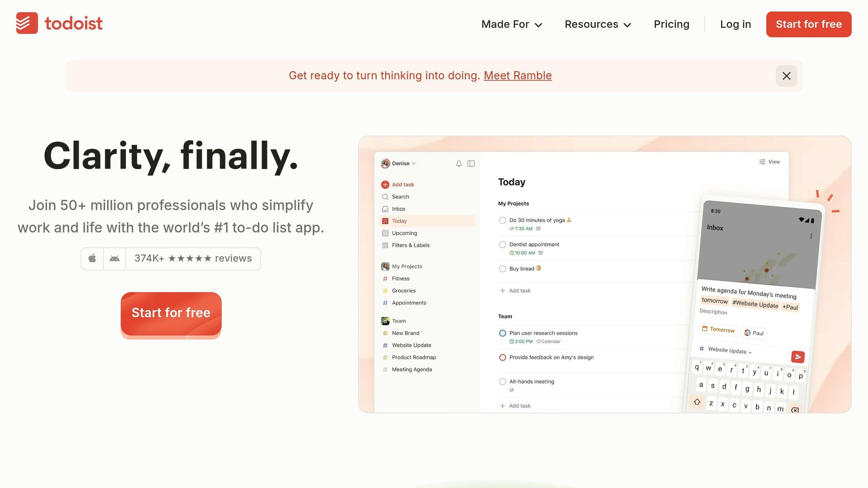Select the Apple platform icon near reviews
The image size is (868, 488).
[x=92, y=258]
